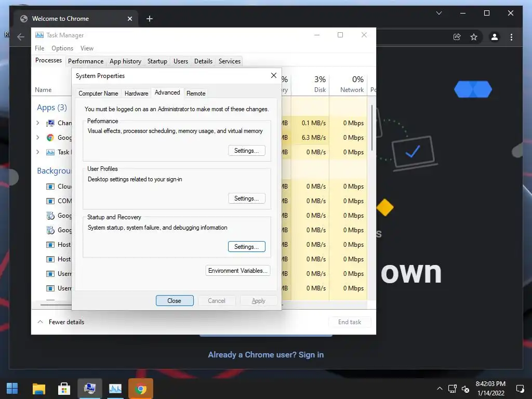Click Chrome's share page icon
The image size is (532, 399).
click(457, 37)
